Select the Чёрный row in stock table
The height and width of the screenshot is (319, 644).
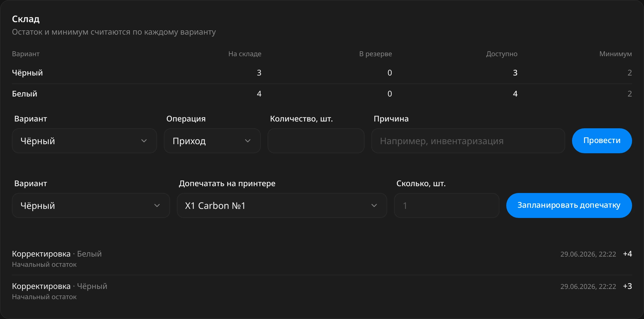(x=322, y=73)
